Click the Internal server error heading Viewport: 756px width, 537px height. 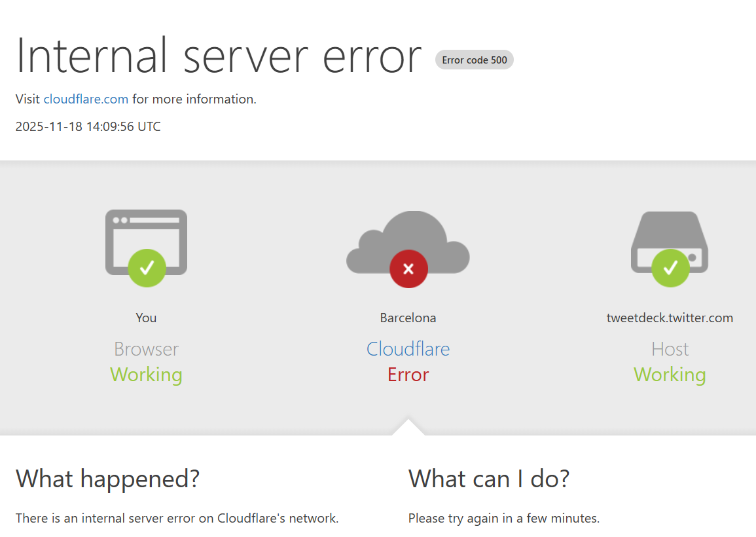pos(219,56)
